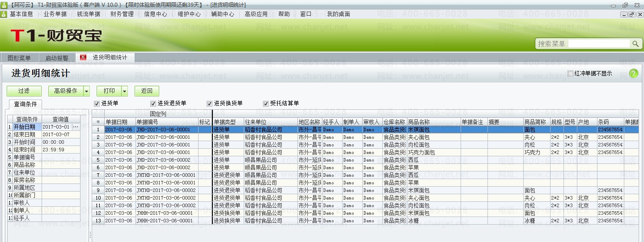Open the 财务管理 menu

(122, 14)
